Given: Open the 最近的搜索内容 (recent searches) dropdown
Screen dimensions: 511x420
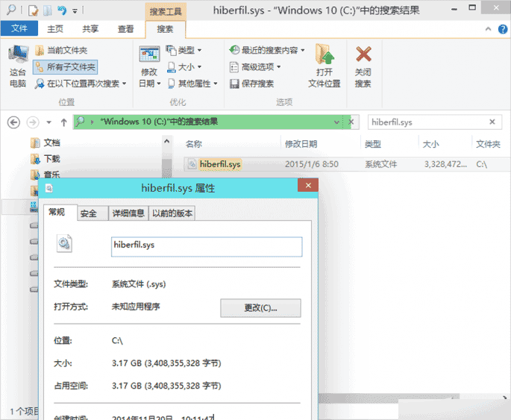Looking at the screenshot, I should point(267,50).
